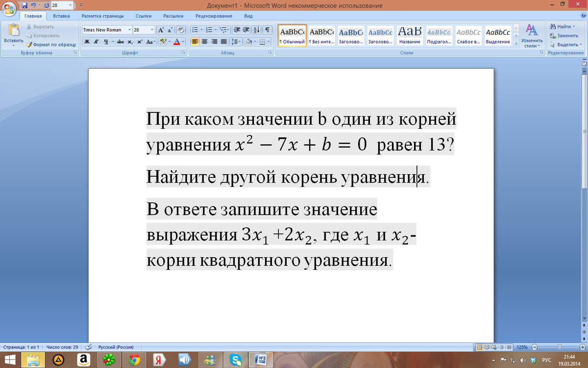Expand the styles gallery list
Screen dimensions: 588x368
pos(515,43)
